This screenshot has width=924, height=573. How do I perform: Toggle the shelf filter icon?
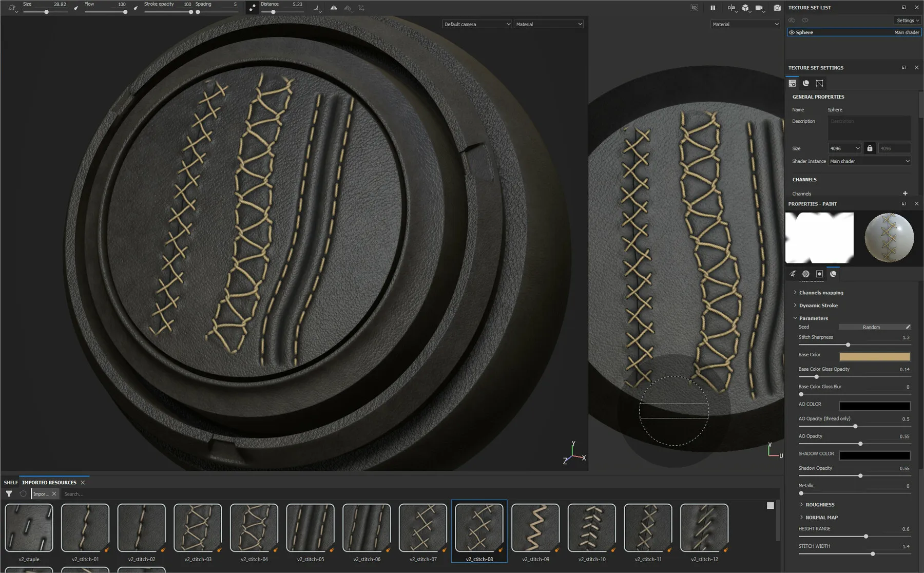9,494
